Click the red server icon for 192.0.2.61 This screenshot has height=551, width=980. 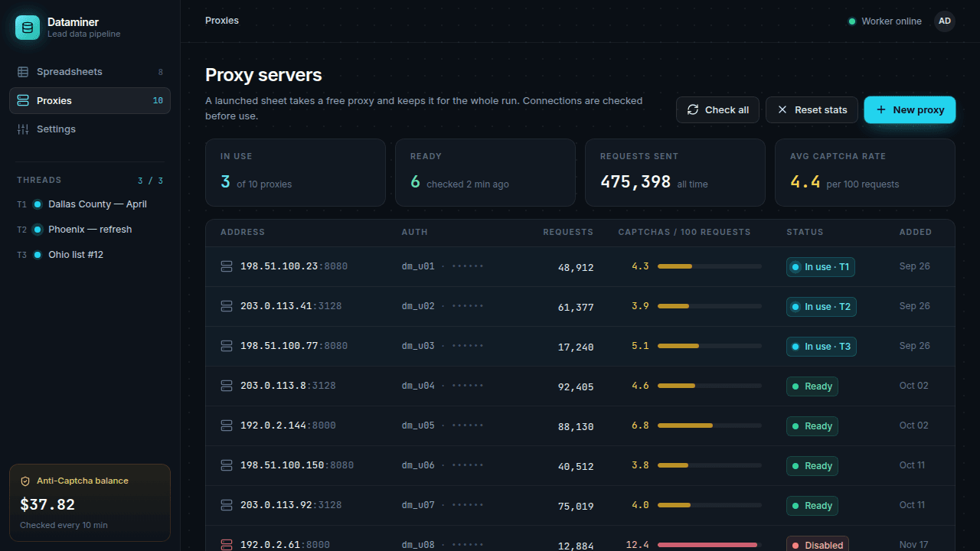[227, 545]
